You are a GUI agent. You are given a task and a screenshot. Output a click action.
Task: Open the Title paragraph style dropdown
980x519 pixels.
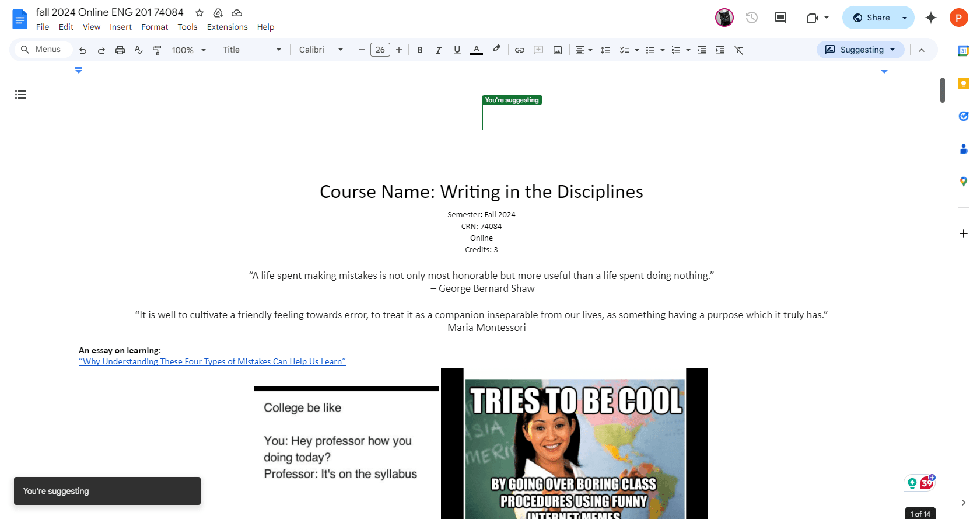(x=252, y=50)
